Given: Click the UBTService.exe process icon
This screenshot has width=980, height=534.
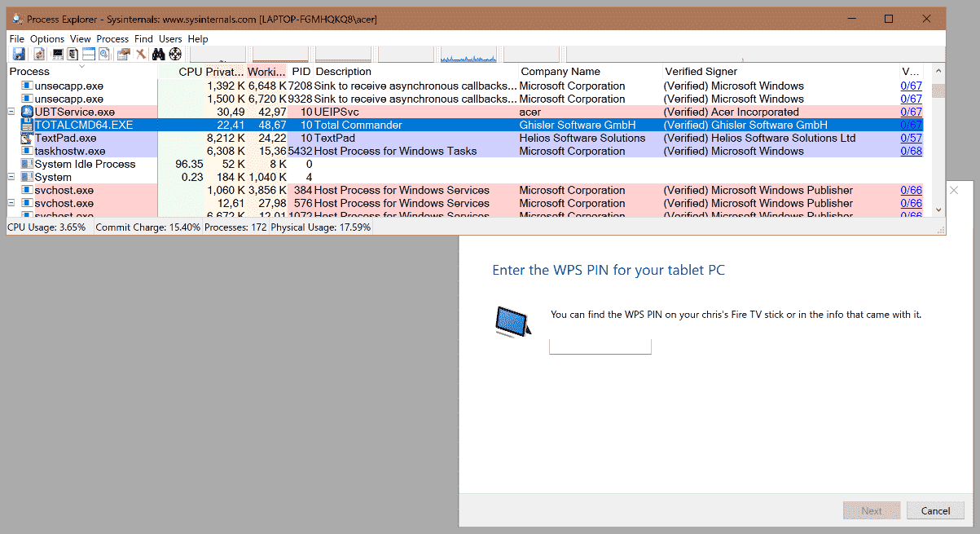Looking at the screenshot, I should [x=27, y=112].
